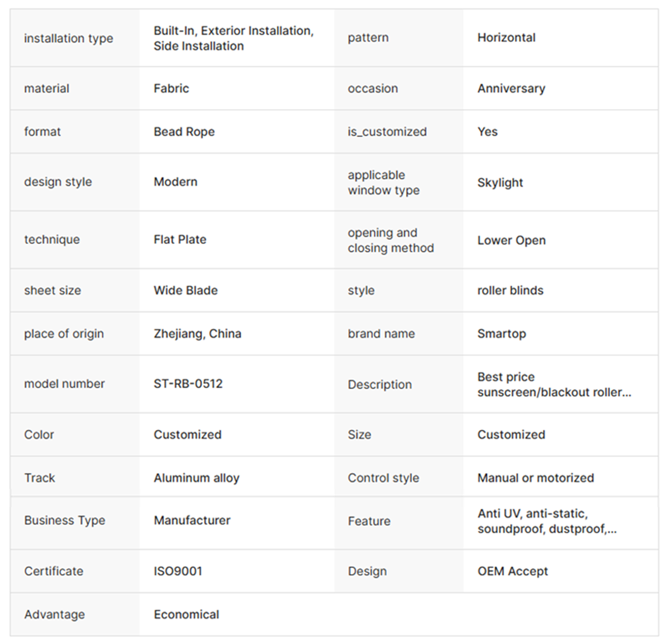Select the 'Bead Rope' format value
Image resolution: width=666 pixels, height=644 pixels.
[x=184, y=131]
